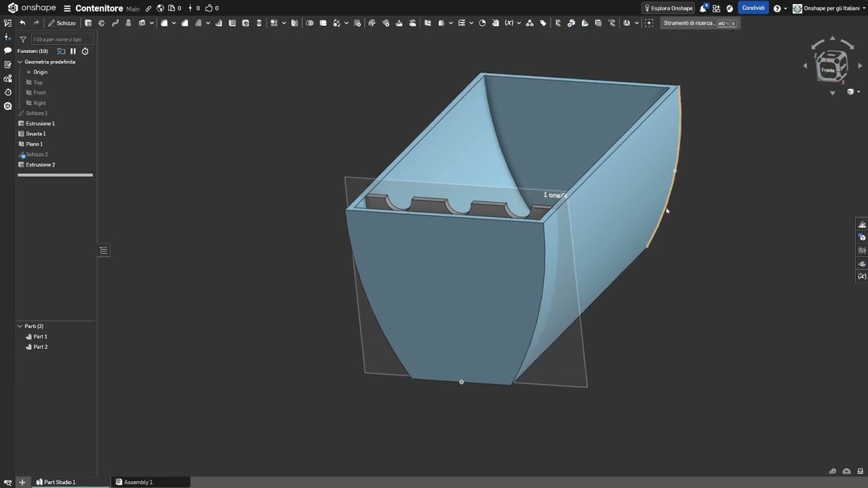Click the feature list filter funnel icon
Viewport: 868px width, 488px height.
(x=23, y=39)
